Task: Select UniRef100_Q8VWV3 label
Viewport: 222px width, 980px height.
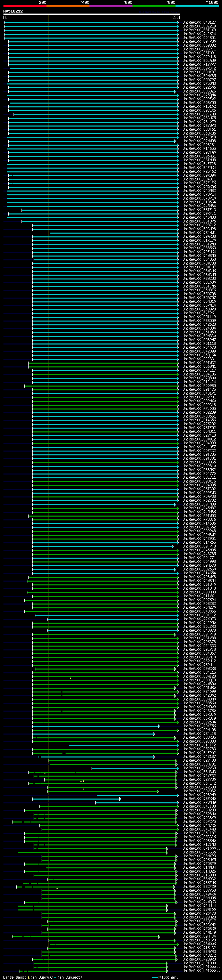Action: coord(199,125)
